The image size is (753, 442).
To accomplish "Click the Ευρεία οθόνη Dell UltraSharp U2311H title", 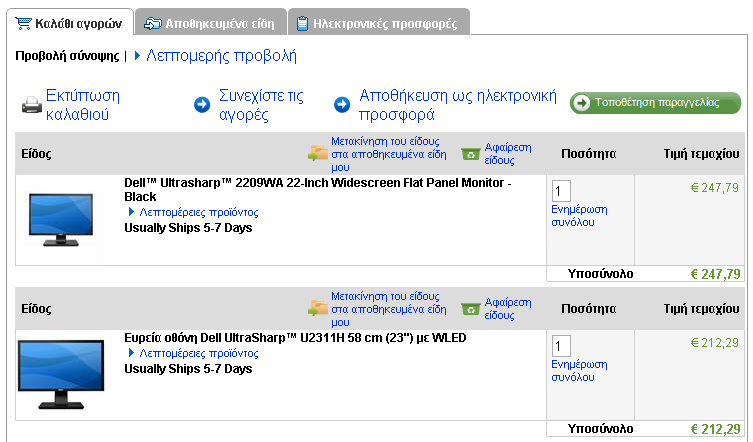I will click(x=295, y=338).
